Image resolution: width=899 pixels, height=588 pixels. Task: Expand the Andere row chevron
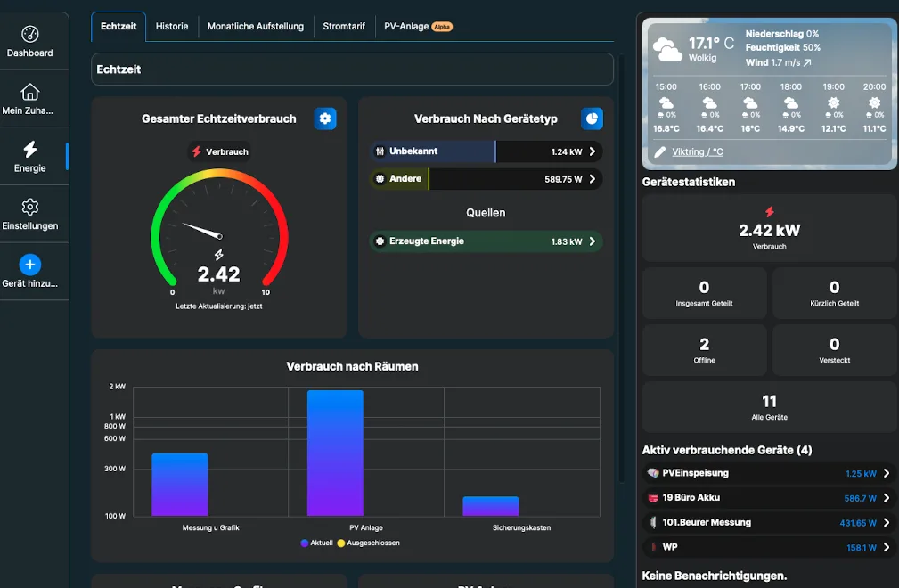[592, 179]
